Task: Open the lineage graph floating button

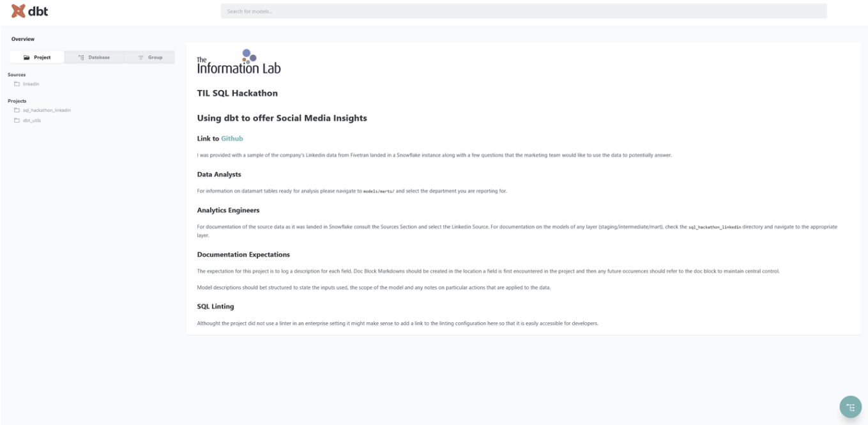Action: [850, 407]
